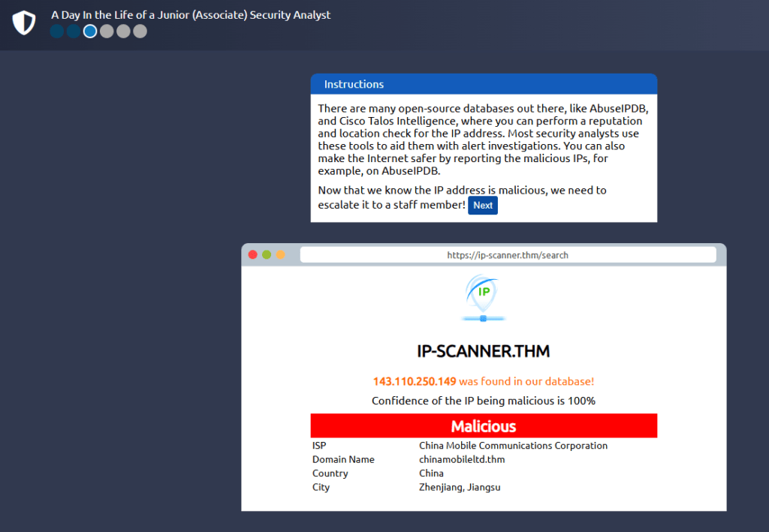Click the 143.110.250.149 IP address
Viewport: 769px width, 532px height.
coord(414,381)
